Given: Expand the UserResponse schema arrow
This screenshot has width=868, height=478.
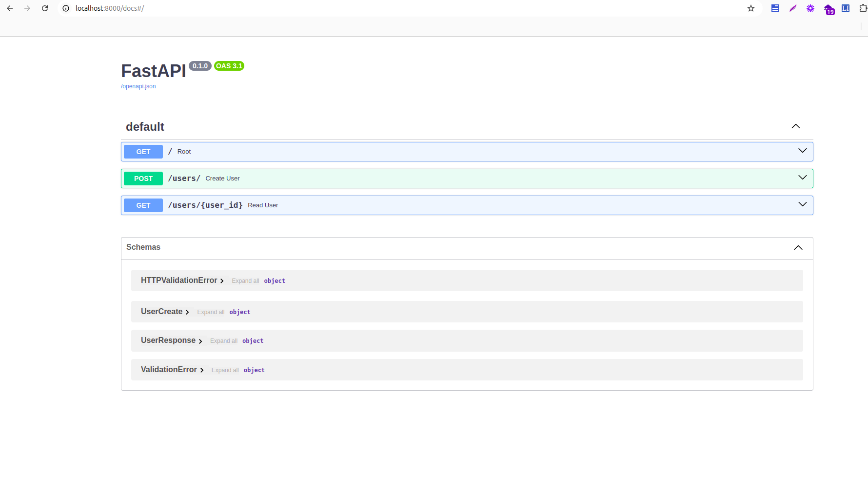Looking at the screenshot, I should click(x=200, y=341).
